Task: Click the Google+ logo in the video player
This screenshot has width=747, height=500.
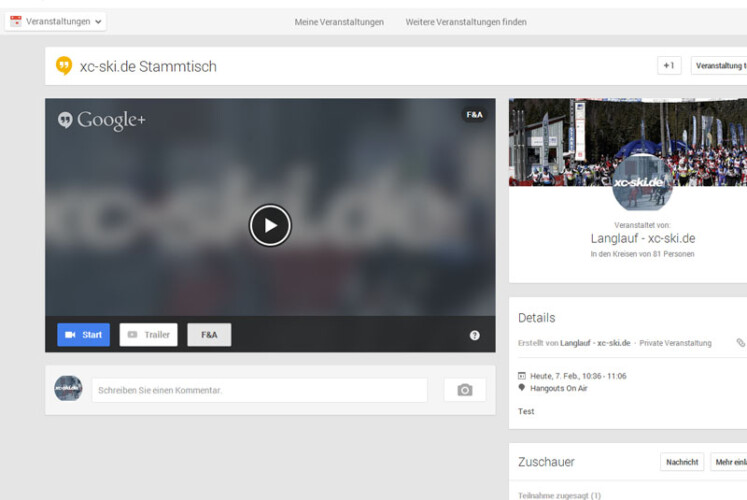Action: tap(102, 120)
